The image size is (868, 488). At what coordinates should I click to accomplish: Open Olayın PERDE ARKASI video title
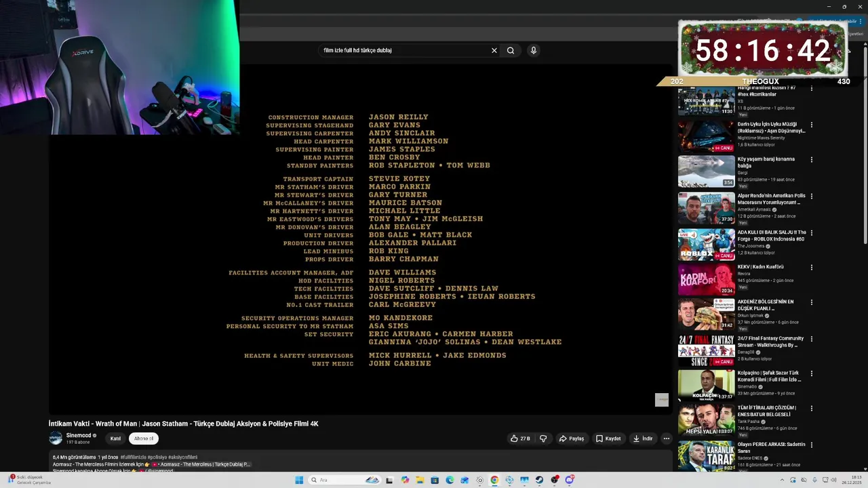point(772,447)
